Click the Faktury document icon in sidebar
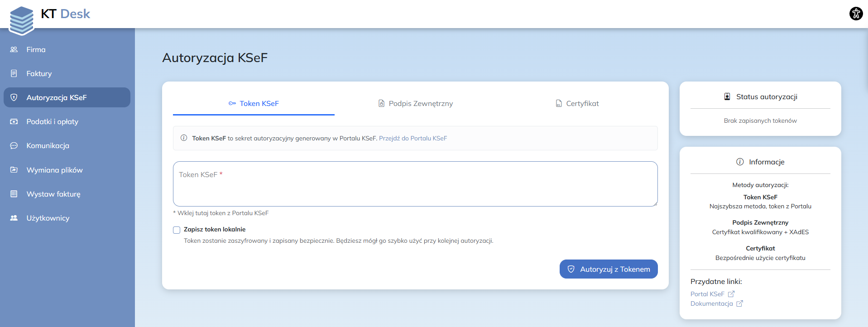This screenshot has height=327, width=868. click(x=14, y=73)
